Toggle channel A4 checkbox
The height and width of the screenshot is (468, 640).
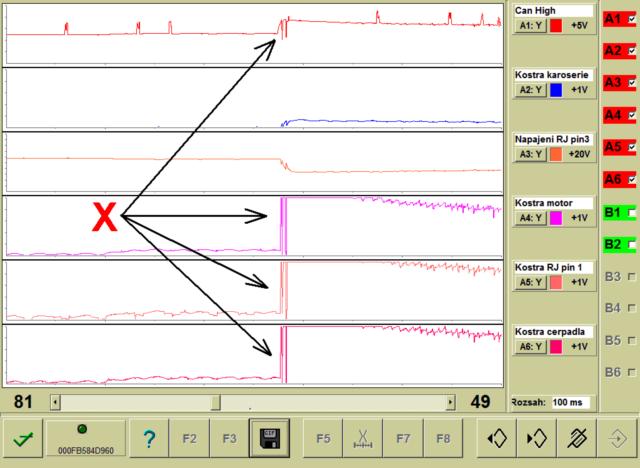[x=632, y=115]
